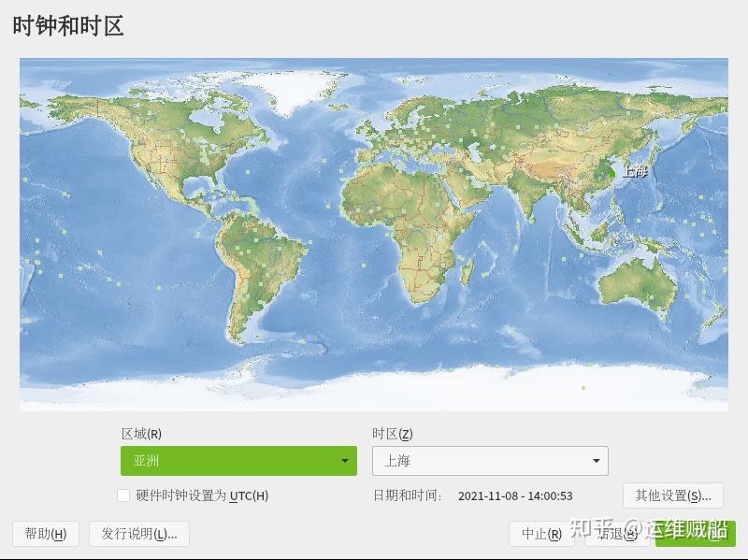The width and height of the screenshot is (748, 560).
Task: Click the 帮助(H) button
Action: pyautogui.click(x=45, y=534)
